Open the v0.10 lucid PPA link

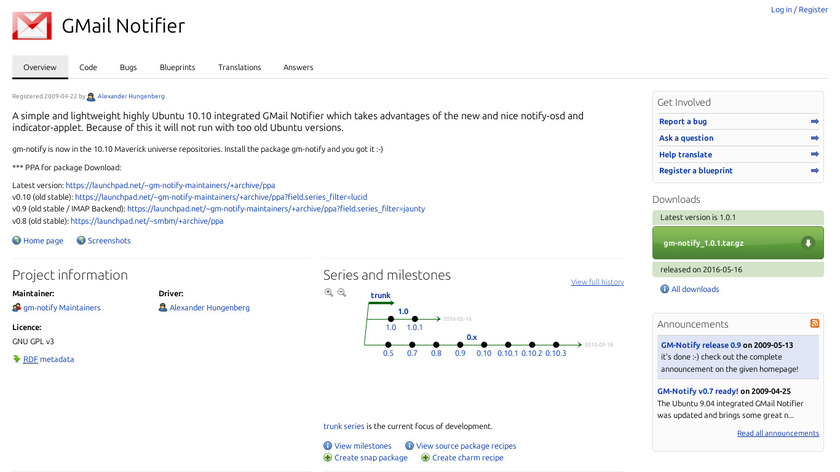(x=221, y=197)
